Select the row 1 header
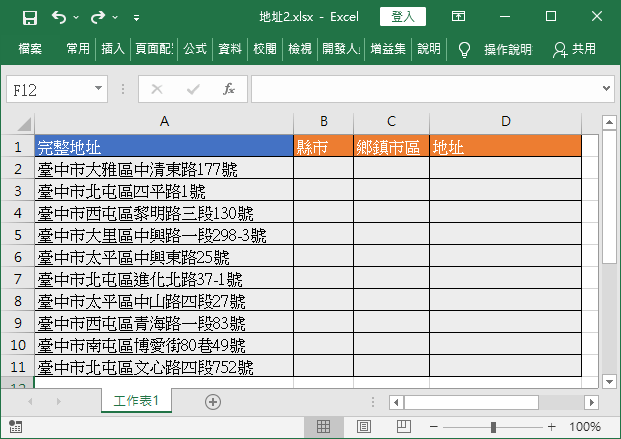 coord(18,147)
